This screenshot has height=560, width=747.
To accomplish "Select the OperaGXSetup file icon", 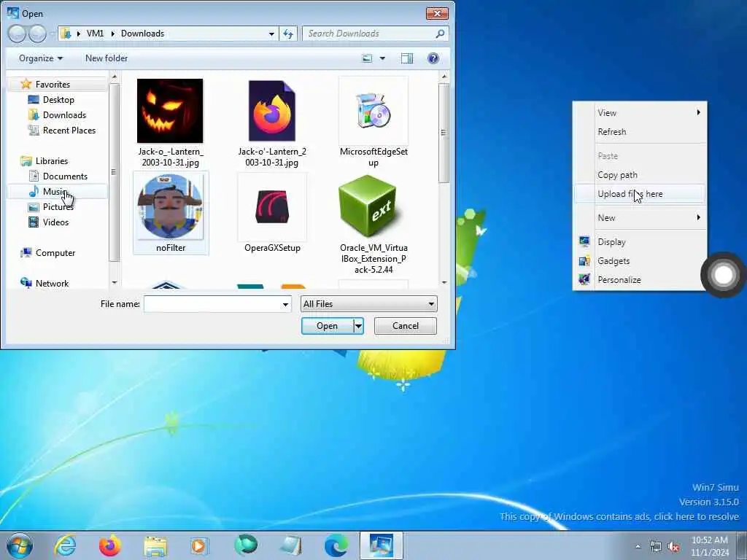I will [x=272, y=206].
